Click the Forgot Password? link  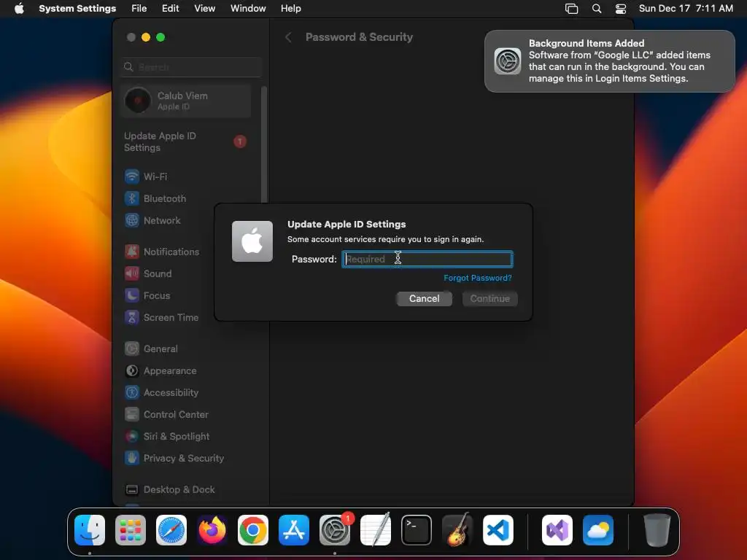point(477,278)
